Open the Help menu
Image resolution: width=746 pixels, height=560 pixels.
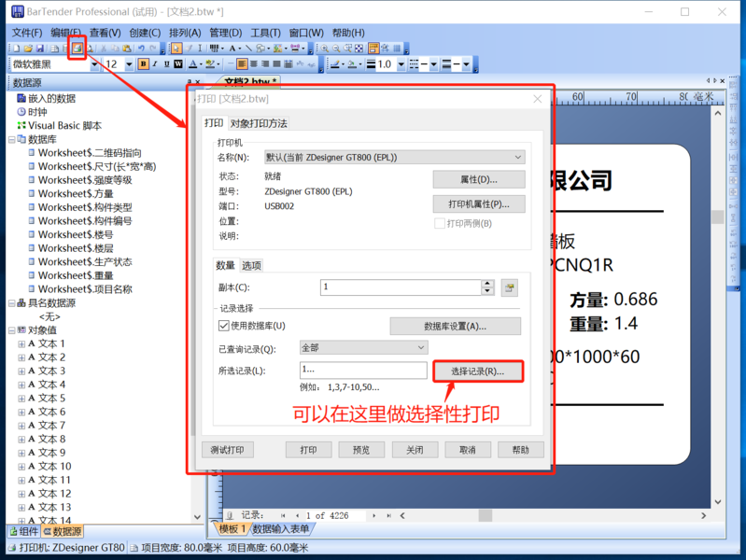pos(348,33)
